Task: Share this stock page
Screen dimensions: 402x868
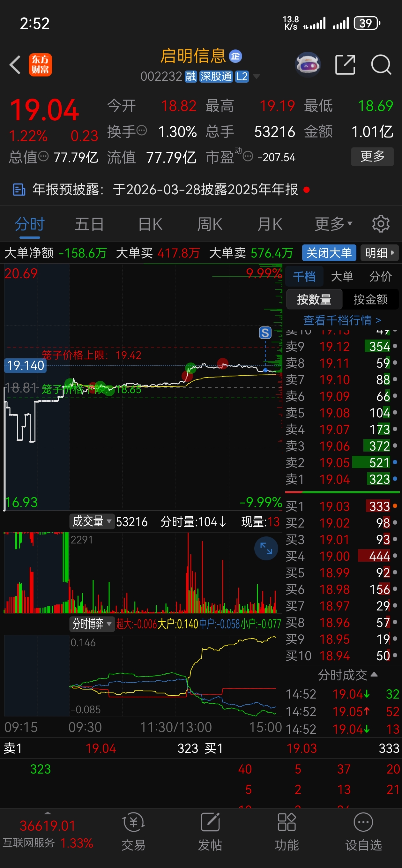Action: (346, 64)
